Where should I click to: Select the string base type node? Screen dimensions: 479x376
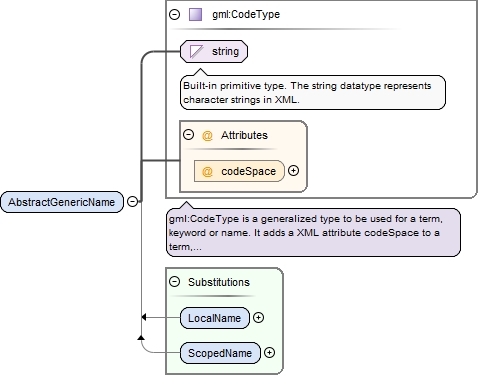214,51
